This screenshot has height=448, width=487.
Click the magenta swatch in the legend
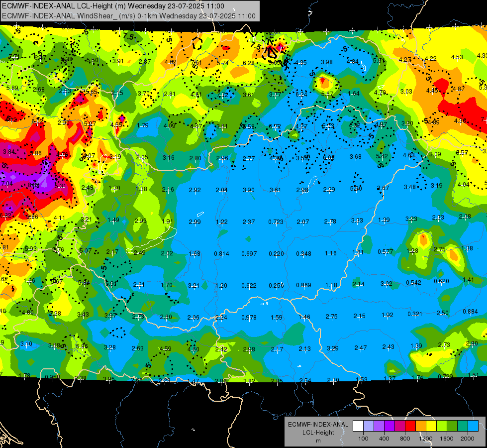[400, 426]
